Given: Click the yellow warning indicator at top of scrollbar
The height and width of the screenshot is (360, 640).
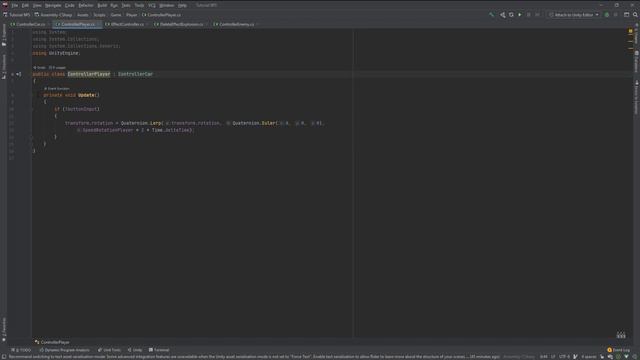Looking at the screenshot, I should coord(630,31).
